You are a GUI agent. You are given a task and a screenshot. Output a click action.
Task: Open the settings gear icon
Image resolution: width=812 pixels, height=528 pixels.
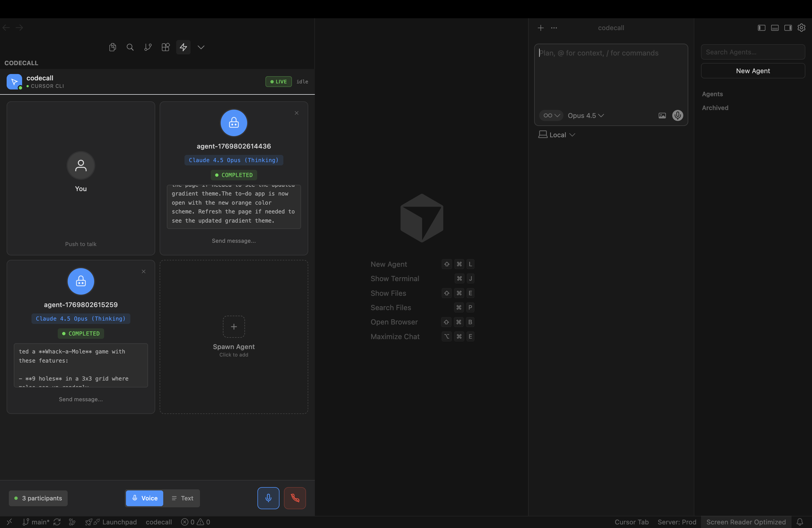801,28
